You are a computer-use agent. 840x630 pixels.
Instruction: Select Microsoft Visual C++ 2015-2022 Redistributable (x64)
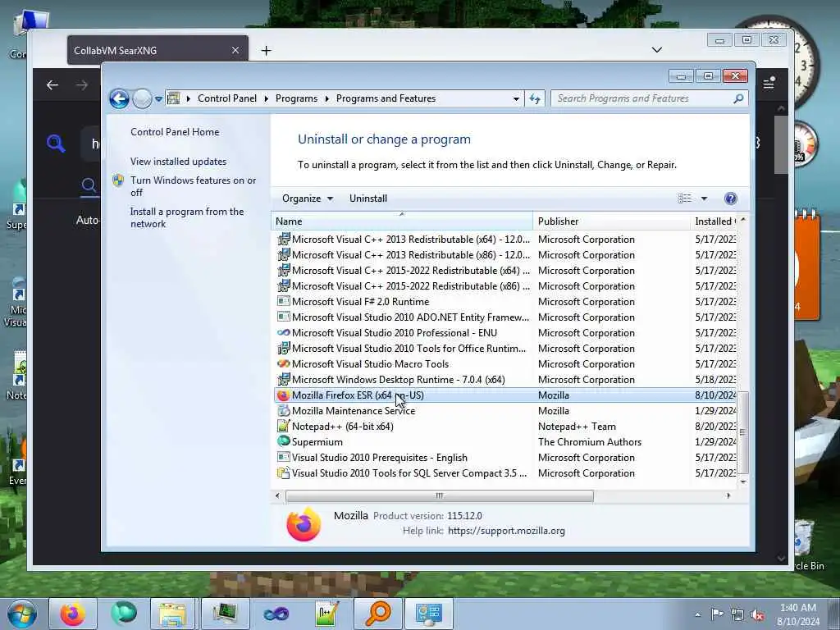click(505, 271)
